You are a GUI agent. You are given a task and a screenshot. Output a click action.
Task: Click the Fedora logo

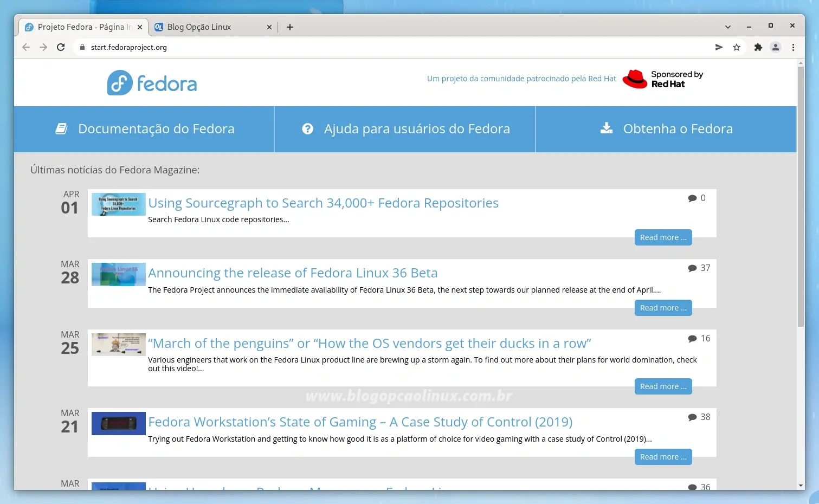click(x=152, y=83)
